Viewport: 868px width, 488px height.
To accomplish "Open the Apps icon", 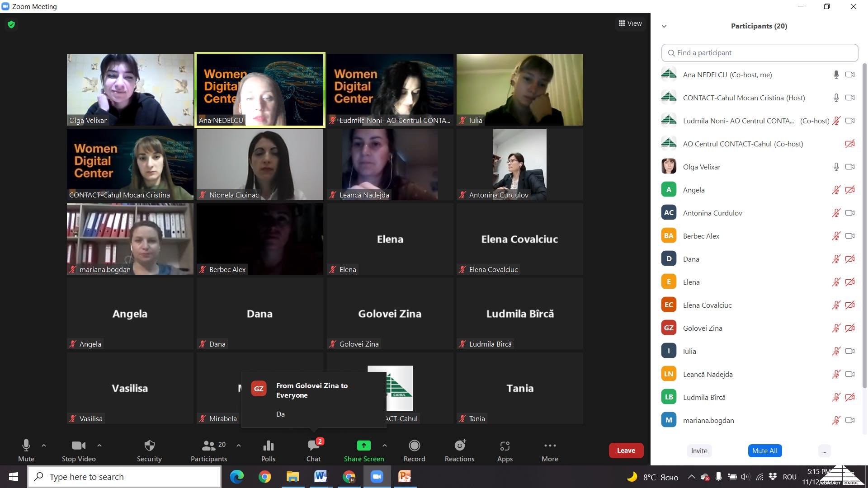I will [x=505, y=446].
